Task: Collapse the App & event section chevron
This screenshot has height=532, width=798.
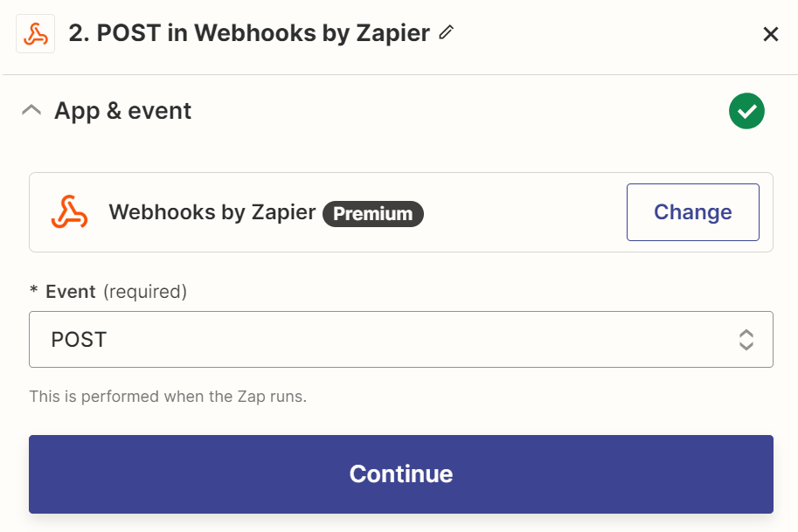Action: point(31,111)
